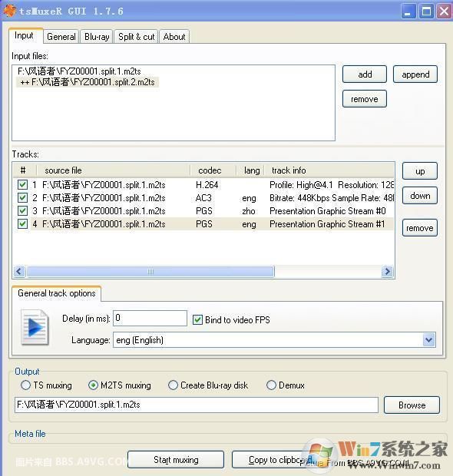Maximize the tsMuxeR window
Screen dimensions: 453x476
click(426, 12)
